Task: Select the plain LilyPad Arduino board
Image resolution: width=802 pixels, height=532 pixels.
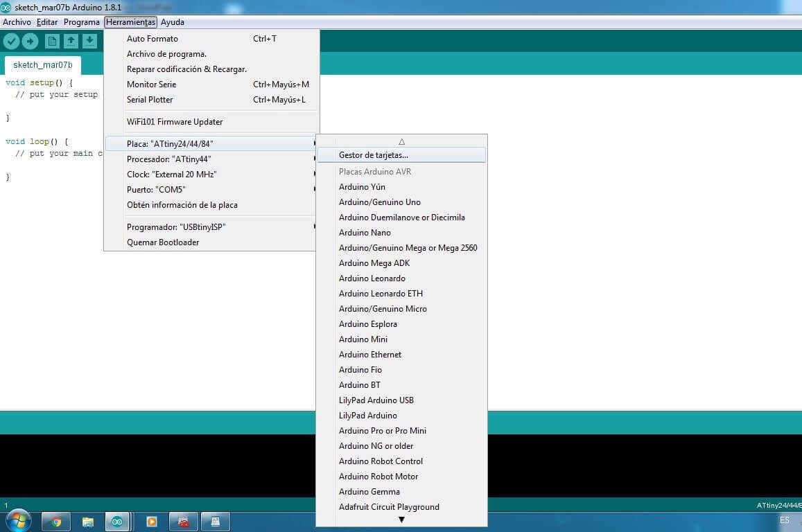Action: tap(401, 416)
